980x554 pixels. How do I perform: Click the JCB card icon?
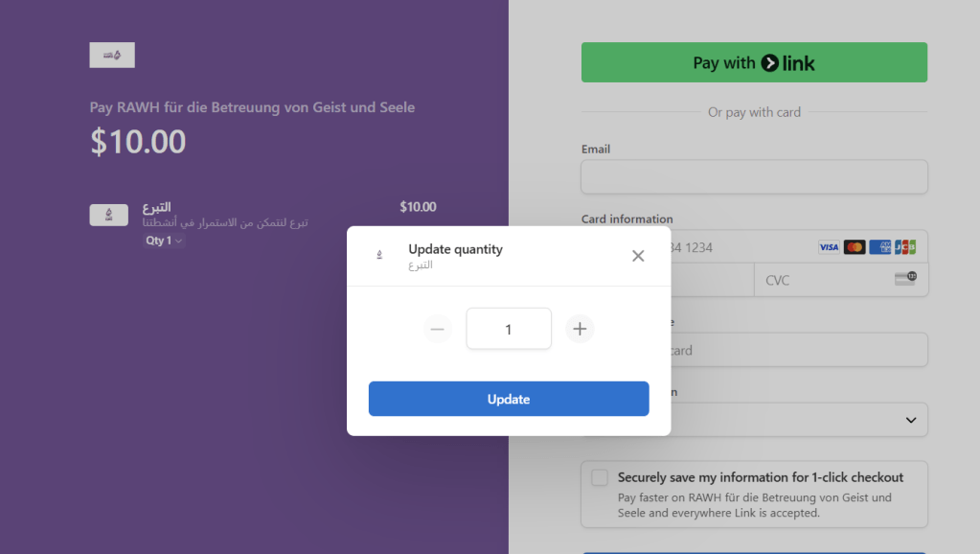905,247
